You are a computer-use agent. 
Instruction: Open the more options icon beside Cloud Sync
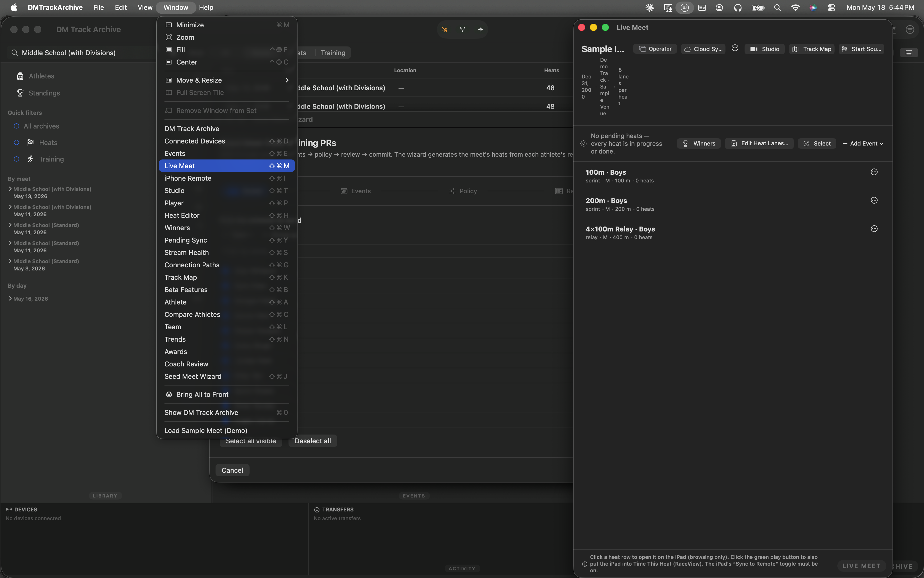[x=735, y=48]
